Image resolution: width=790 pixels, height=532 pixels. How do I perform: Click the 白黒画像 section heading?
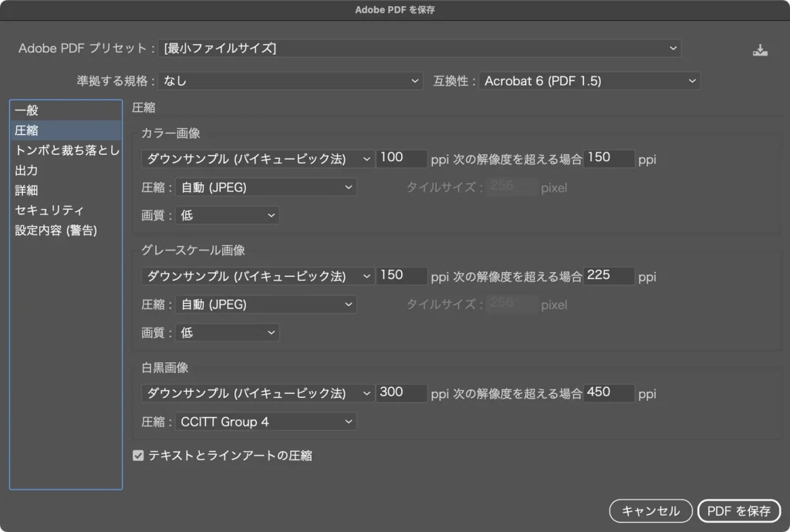(x=165, y=368)
